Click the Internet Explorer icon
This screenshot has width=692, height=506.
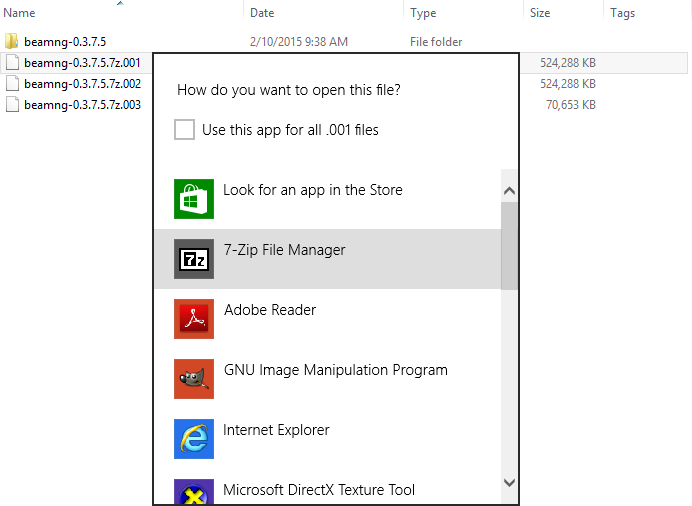[x=193, y=439]
